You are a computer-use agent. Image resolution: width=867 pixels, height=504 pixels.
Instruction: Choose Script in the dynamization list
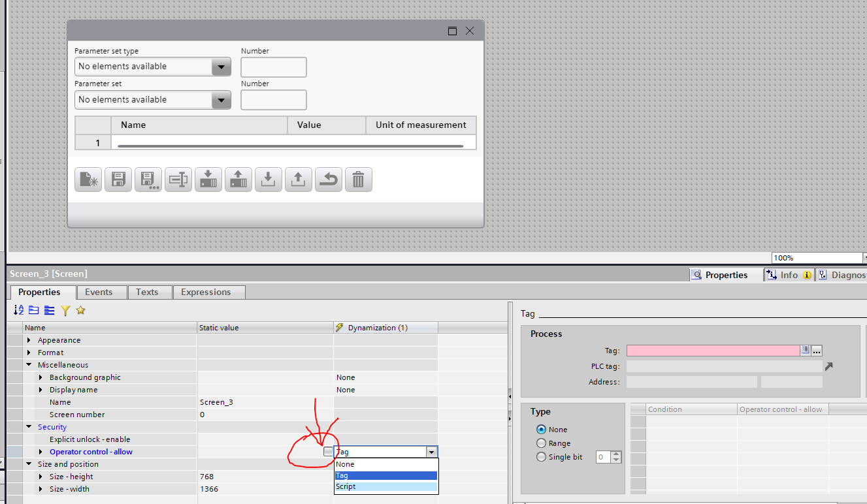pyautogui.click(x=386, y=486)
